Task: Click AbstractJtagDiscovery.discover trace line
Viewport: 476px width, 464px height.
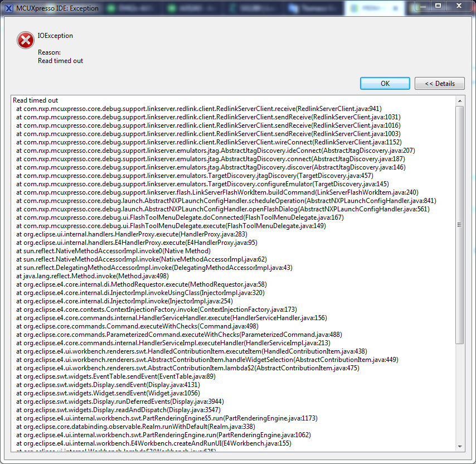Action: [x=211, y=167]
